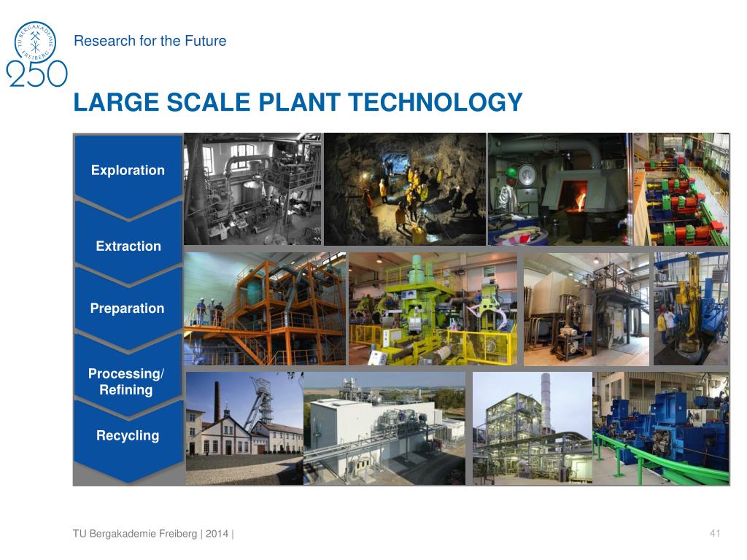Viewport: 747px width, 560px height.
Task: Open the blue rolling mill with green rails photo
Action: (x=661, y=429)
